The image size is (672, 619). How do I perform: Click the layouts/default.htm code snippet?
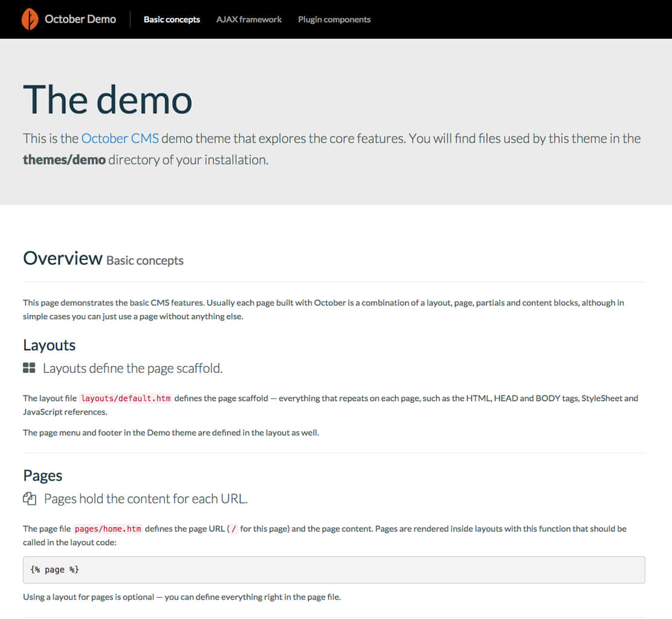126,398
